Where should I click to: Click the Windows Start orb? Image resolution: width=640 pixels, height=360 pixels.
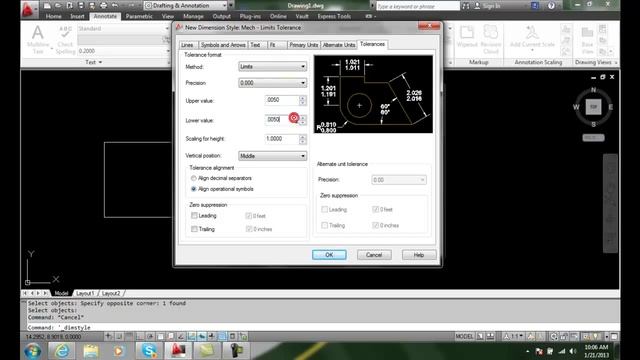tap(33, 351)
